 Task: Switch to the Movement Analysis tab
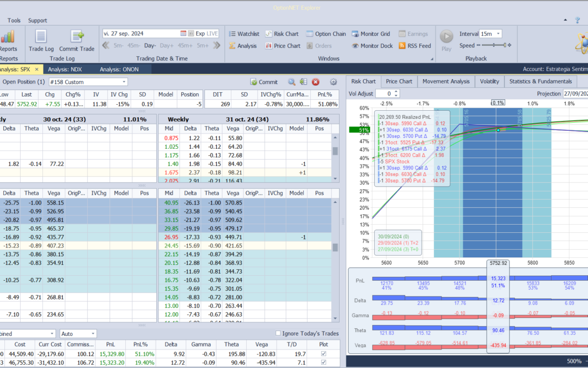445,81
